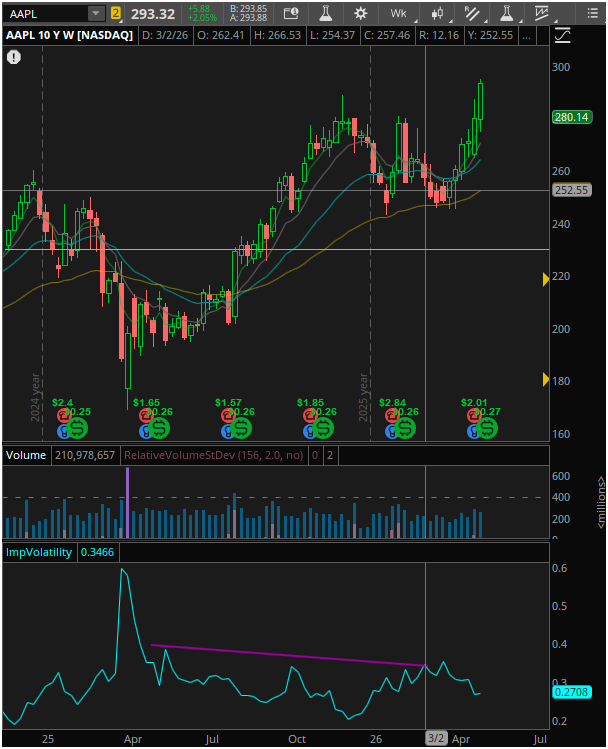
Task: Open the patterns chart icon
Action: pos(542,13)
